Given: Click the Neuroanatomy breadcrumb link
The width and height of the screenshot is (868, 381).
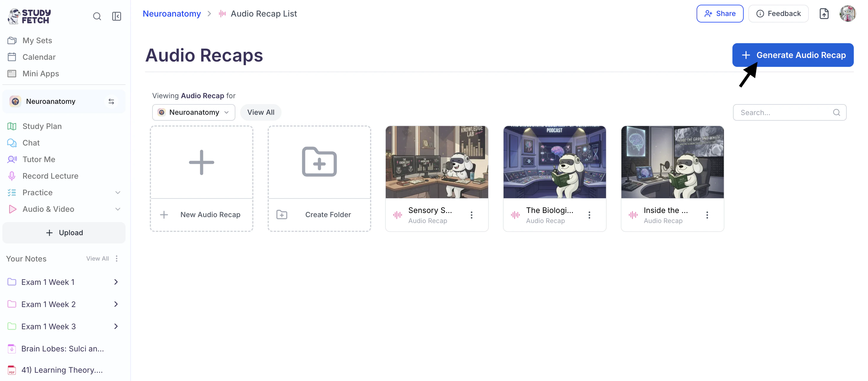Looking at the screenshot, I should coord(171,14).
